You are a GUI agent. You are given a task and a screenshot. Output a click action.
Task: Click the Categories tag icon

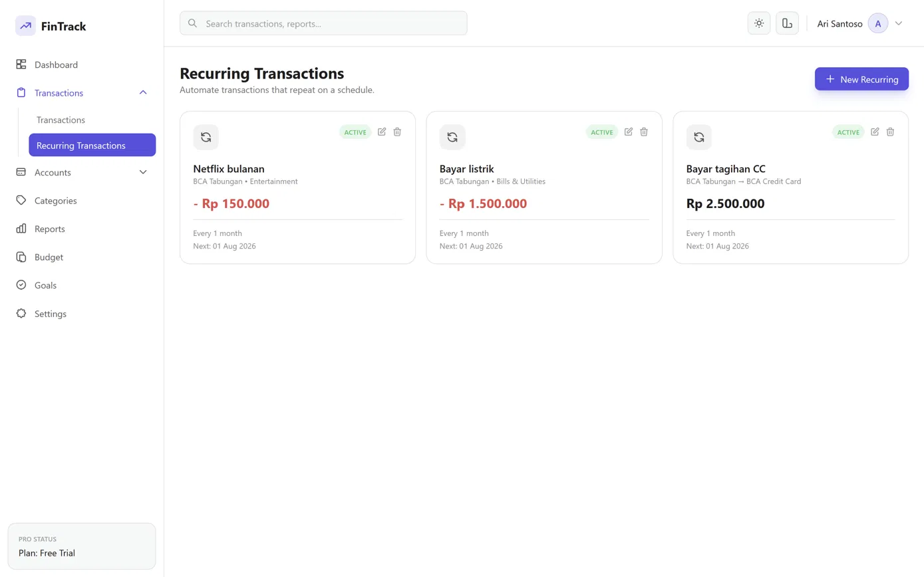(21, 201)
